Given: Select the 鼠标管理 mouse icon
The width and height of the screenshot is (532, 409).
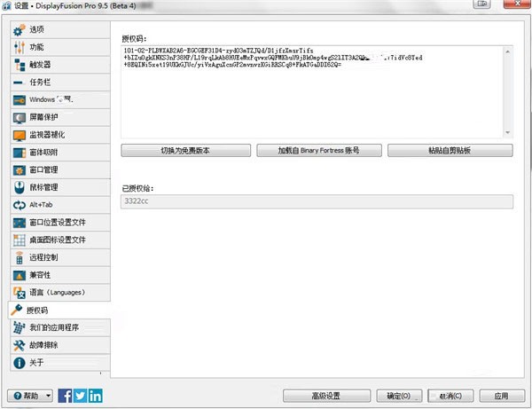Looking at the screenshot, I should [x=19, y=187].
